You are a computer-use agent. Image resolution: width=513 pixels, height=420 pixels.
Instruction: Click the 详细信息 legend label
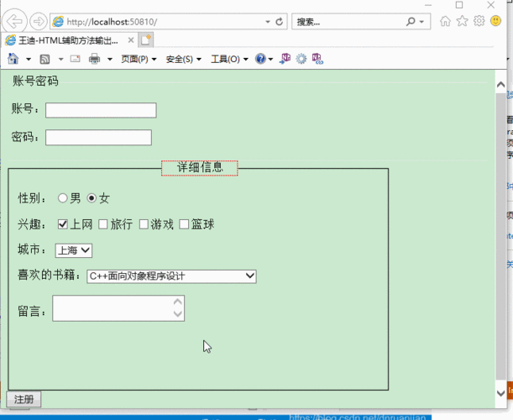coord(200,167)
